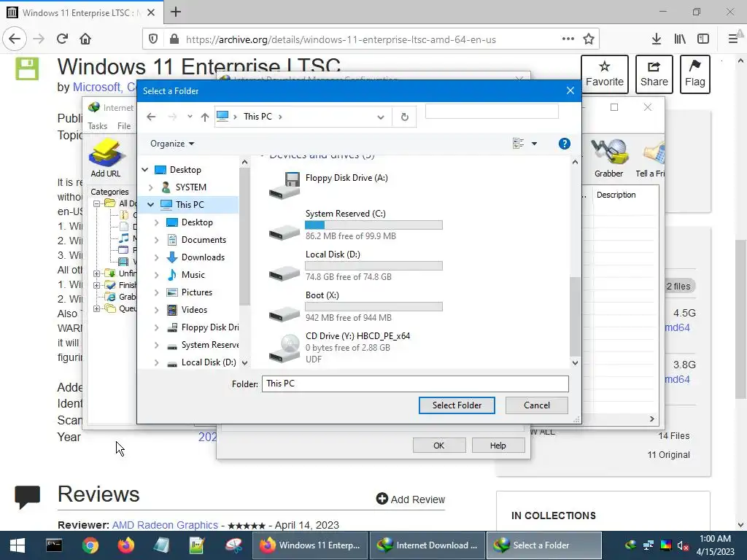Viewport: 747px width, 560px height.
Task: Click the Select Folder button
Action: point(457,405)
